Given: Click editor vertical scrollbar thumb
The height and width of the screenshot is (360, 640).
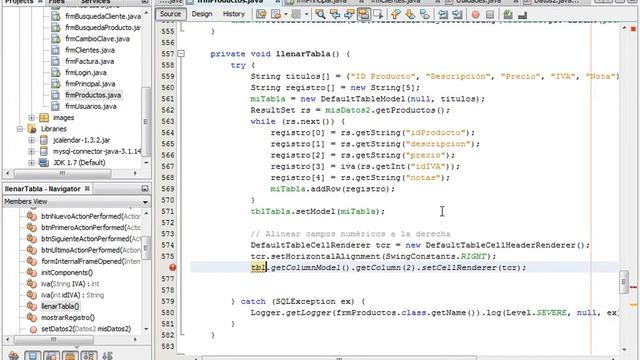Looking at the screenshot, I should click(624, 282).
